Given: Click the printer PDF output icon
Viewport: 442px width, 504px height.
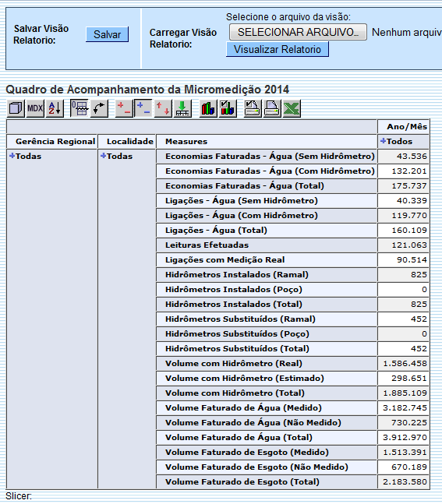Looking at the screenshot, I should click(x=272, y=108).
